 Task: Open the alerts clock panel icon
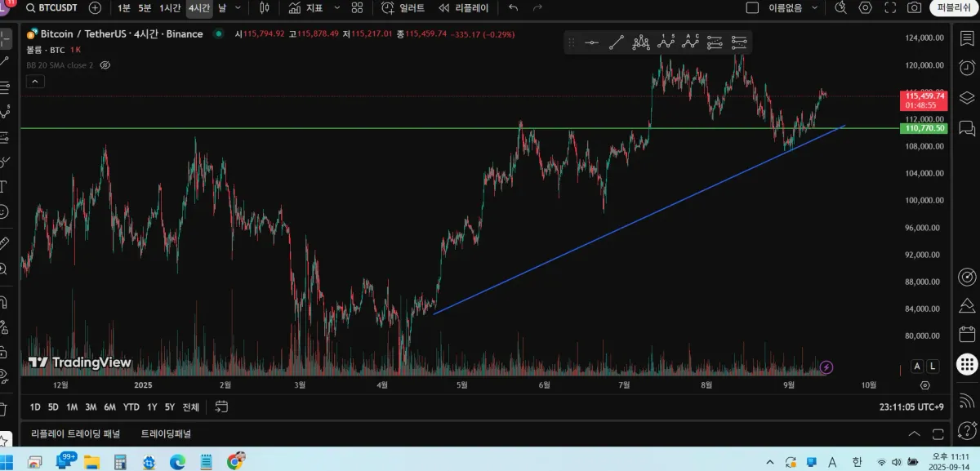point(967,67)
